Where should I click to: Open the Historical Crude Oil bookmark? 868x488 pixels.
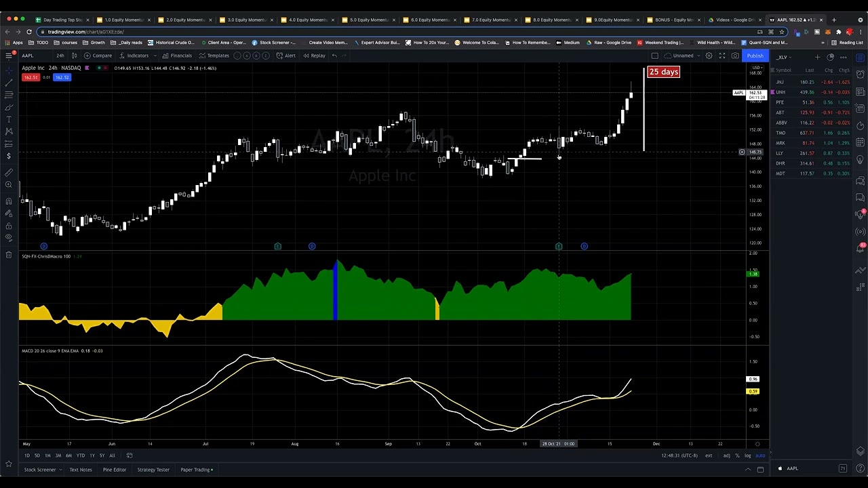tap(170, 43)
